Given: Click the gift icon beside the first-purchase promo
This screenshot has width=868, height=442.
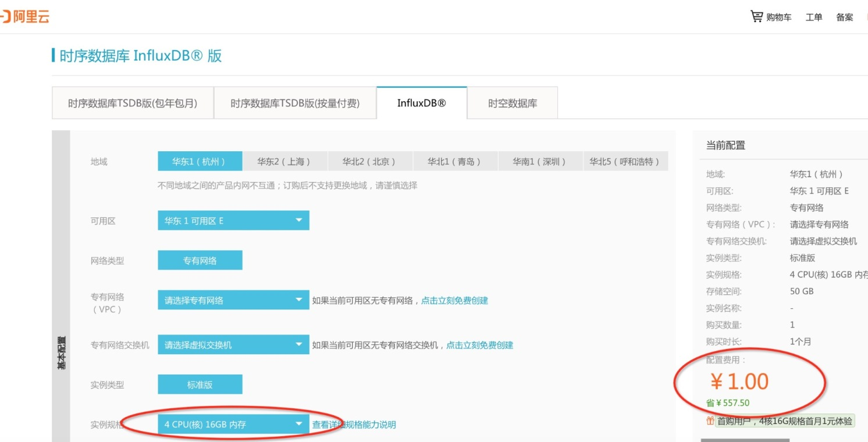Looking at the screenshot, I should pos(710,420).
